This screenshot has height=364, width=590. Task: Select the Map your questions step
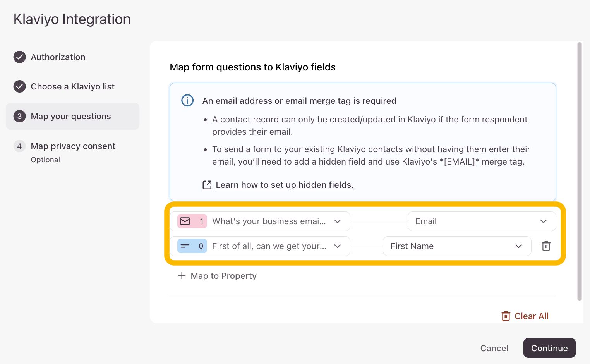pos(71,116)
